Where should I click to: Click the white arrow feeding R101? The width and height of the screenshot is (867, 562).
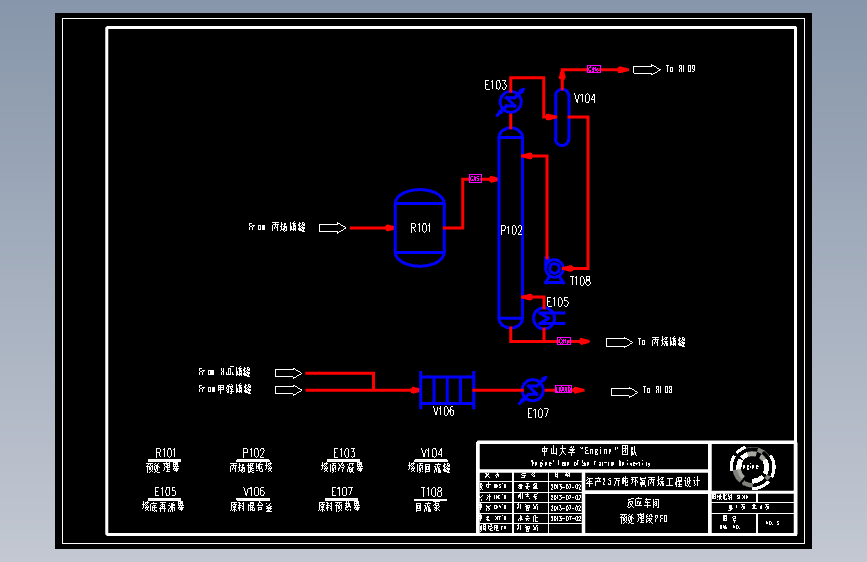coord(332,228)
